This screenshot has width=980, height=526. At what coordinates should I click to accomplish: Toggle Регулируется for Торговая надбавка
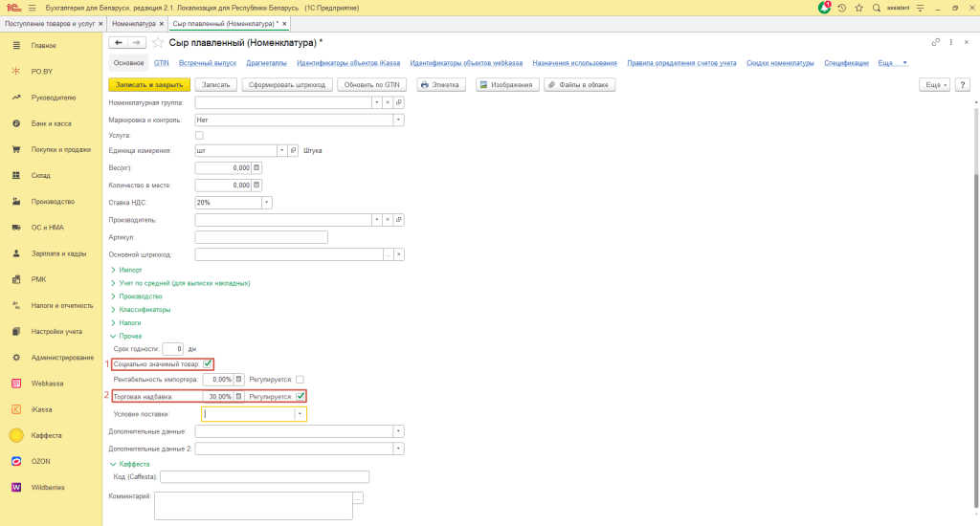[x=300, y=396]
